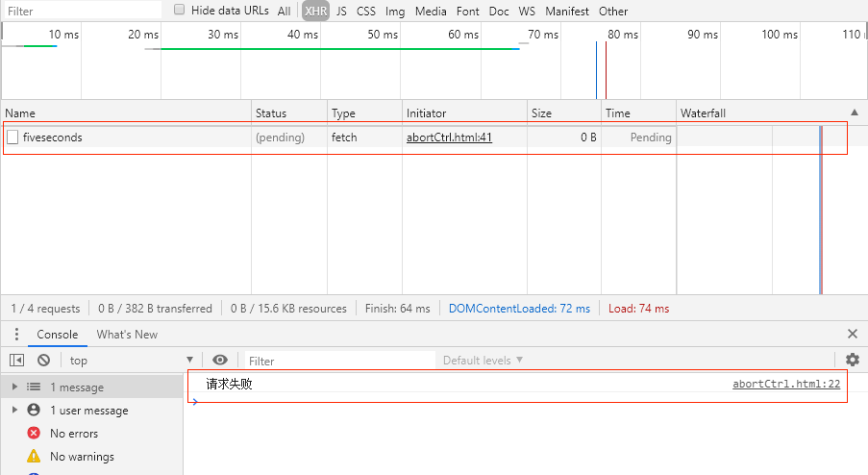Select the No warnings filter icon
868x475 pixels.
(x=34, y=457)
